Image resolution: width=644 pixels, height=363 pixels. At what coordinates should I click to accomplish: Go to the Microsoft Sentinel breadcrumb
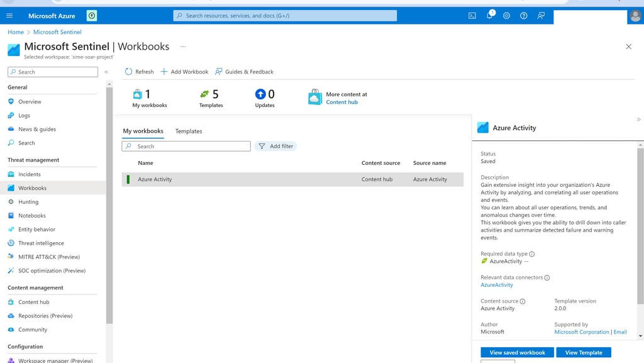(x=57, y=32)
